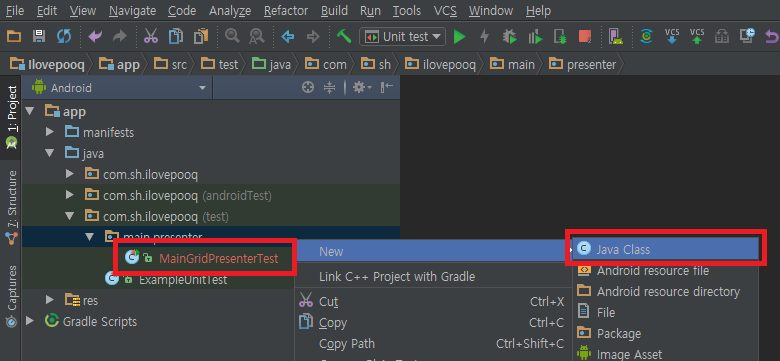Expand the manifests folder node
This screenshot has height=361, width=780.
tap(49, 132)
